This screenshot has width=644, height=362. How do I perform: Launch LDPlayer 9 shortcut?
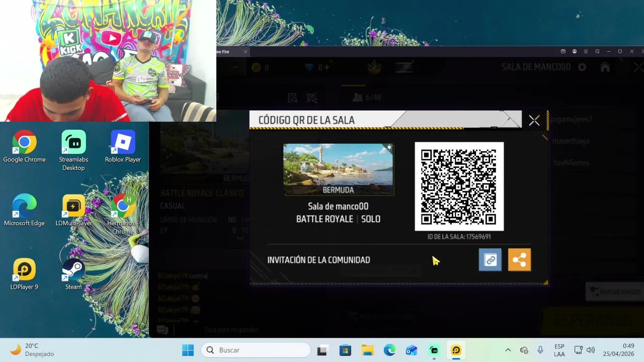(24, 274)
